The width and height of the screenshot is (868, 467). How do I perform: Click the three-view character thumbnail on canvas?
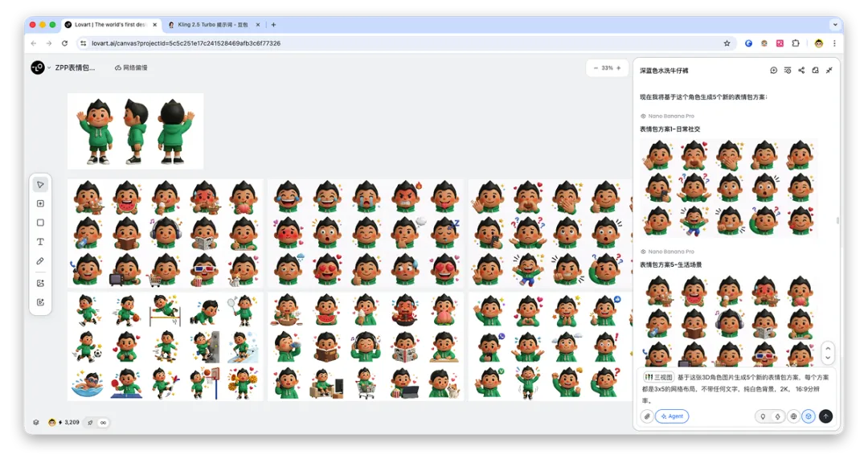click(135, 131)
